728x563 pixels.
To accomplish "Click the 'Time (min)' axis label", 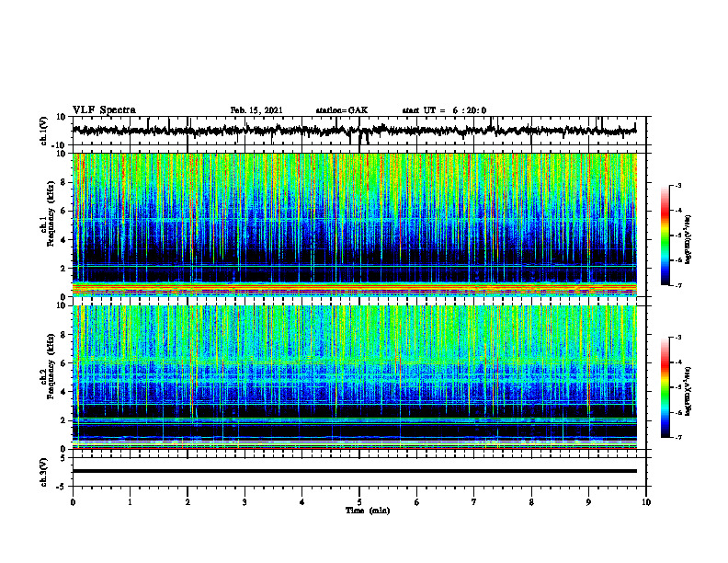I will pos(368,511).
